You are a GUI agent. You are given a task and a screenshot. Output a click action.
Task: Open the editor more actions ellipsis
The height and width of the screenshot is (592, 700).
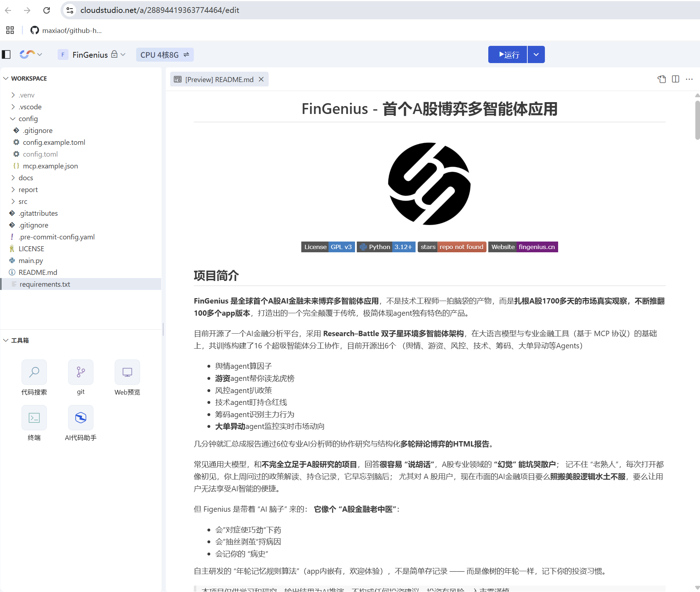(x=689, y=79)
